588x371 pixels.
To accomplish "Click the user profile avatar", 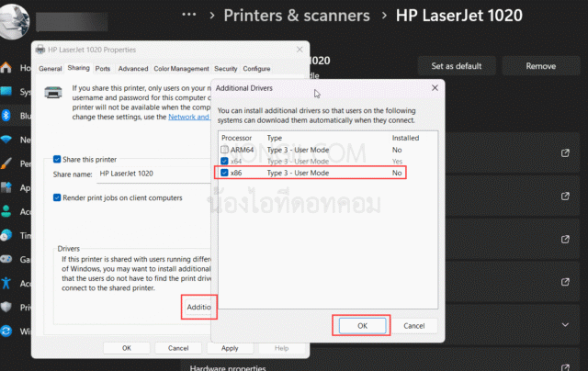I will click(x=15, y=20).
